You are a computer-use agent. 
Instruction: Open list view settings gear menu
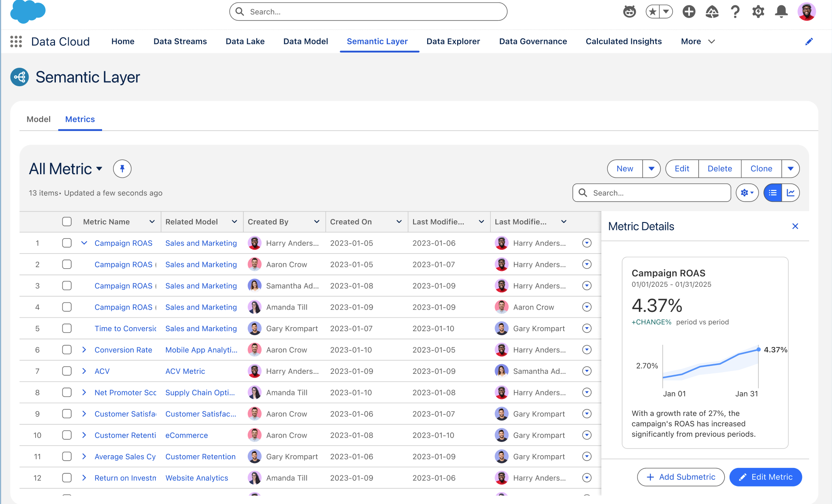[747, 193]
